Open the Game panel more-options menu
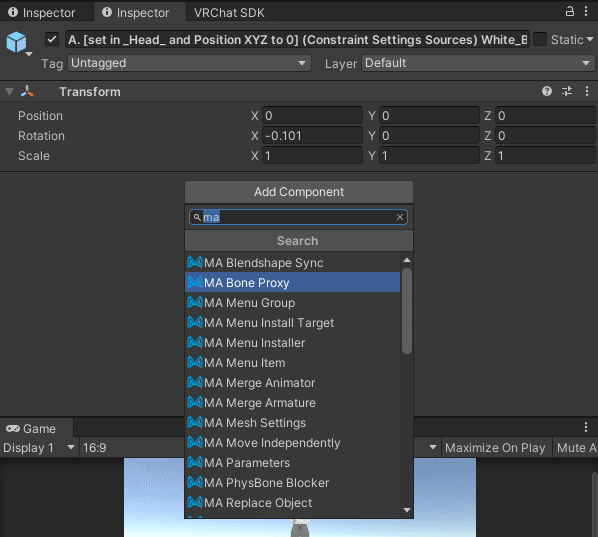The height and width of the screenshot is (537, 598). 586,427
